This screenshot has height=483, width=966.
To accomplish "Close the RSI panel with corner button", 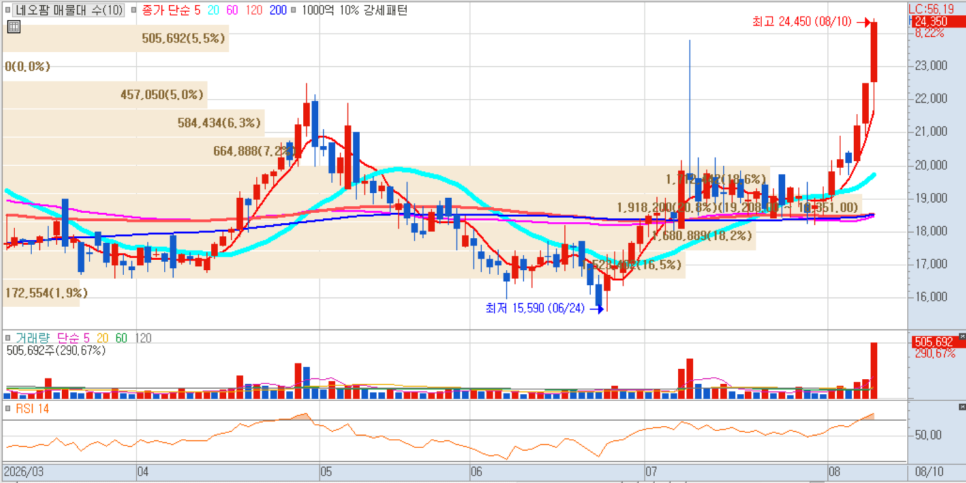I will point(962,407).
